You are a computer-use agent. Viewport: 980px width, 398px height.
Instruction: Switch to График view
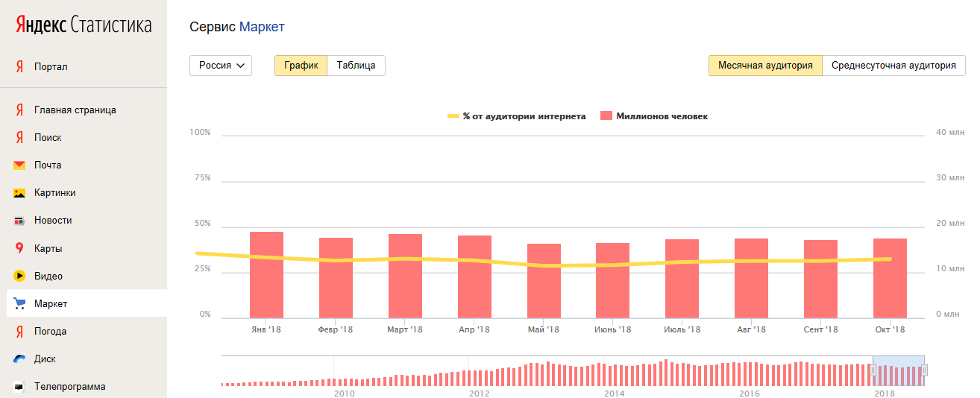[301, 66]
